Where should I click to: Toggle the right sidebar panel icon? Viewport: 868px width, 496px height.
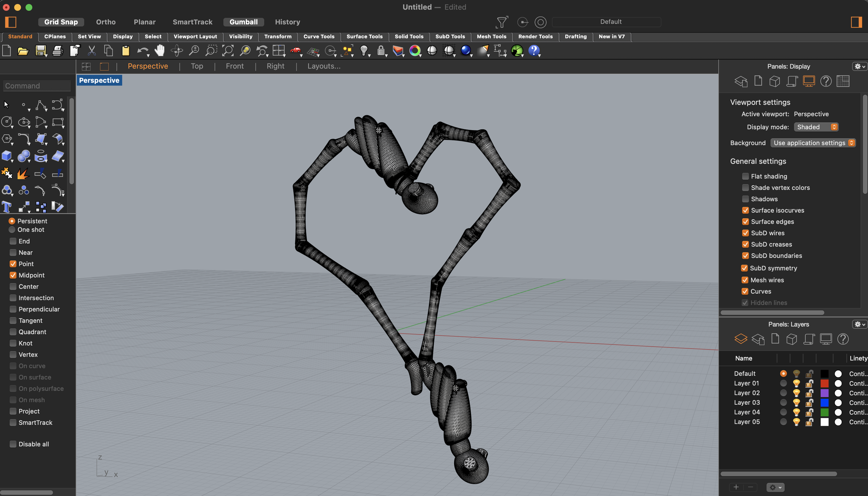[856, 22]
